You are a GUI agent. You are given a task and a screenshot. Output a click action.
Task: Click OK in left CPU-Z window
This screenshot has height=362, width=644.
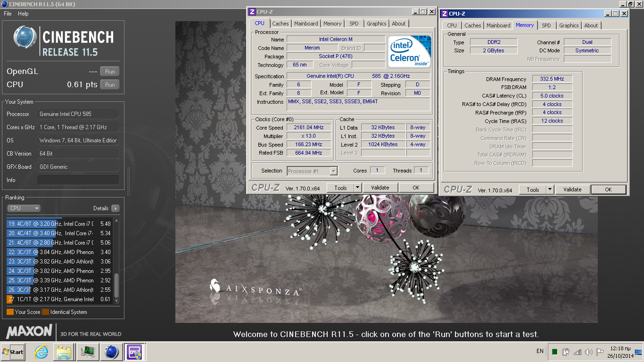[x=416, y=188]
